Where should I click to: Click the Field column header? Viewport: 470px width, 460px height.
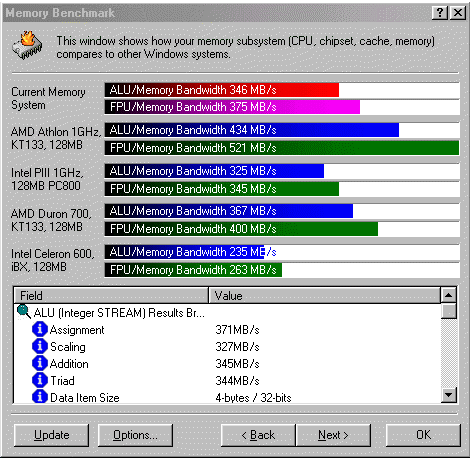coord(111,295)
